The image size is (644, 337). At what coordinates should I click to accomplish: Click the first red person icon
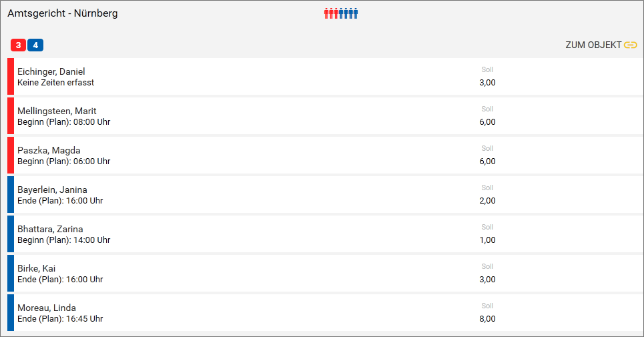tap(327, 13)
